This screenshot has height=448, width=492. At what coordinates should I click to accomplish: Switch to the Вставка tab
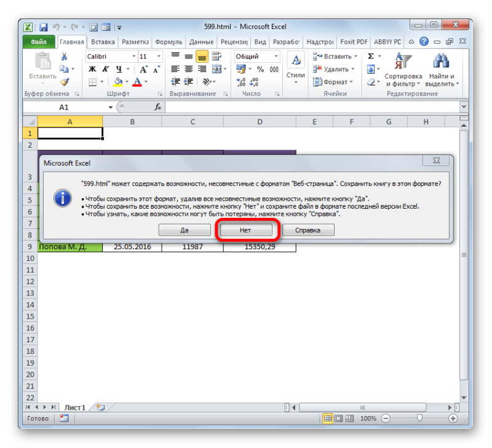click(x=103, y=42)
